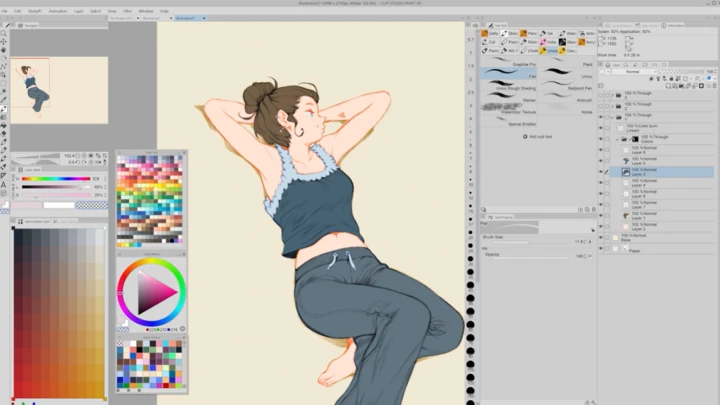This screenshot has height=405, width=720.
Task: Collapse layer folder 1
Action: [612, 117]
